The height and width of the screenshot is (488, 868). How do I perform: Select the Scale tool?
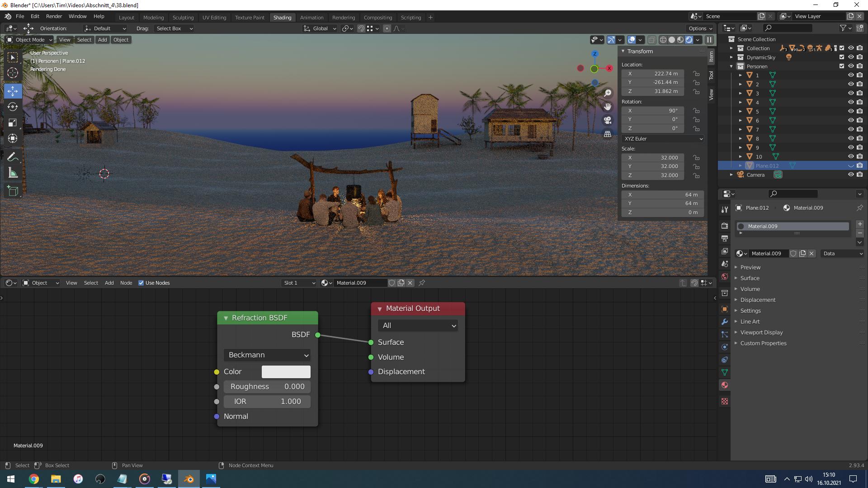[x=13, y=123]
